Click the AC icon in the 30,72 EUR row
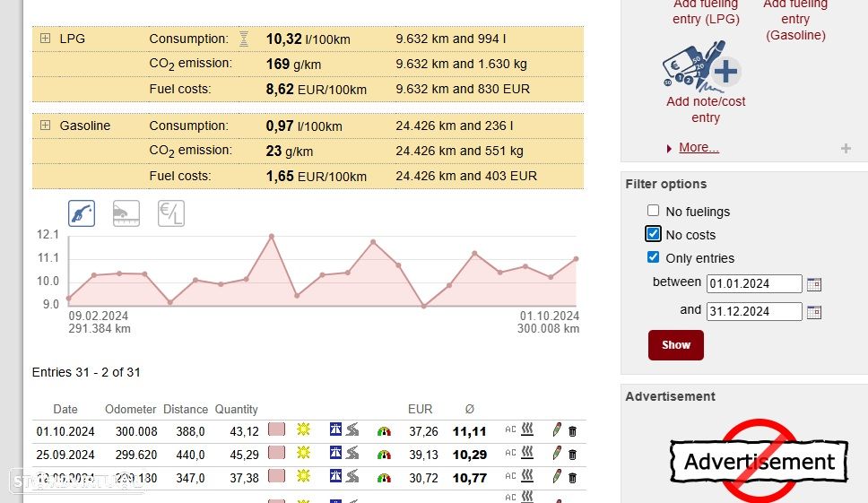 [x=510, y=476]
